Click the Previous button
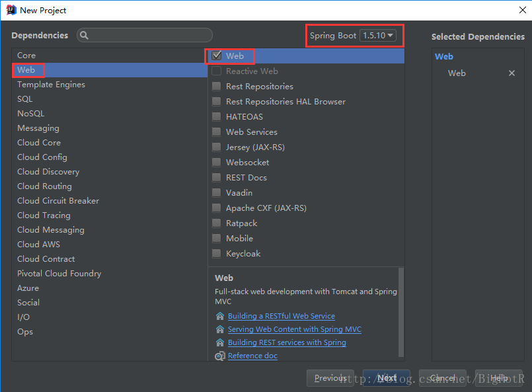The height and width of the screenshot is (392, 532). [330, 378]
